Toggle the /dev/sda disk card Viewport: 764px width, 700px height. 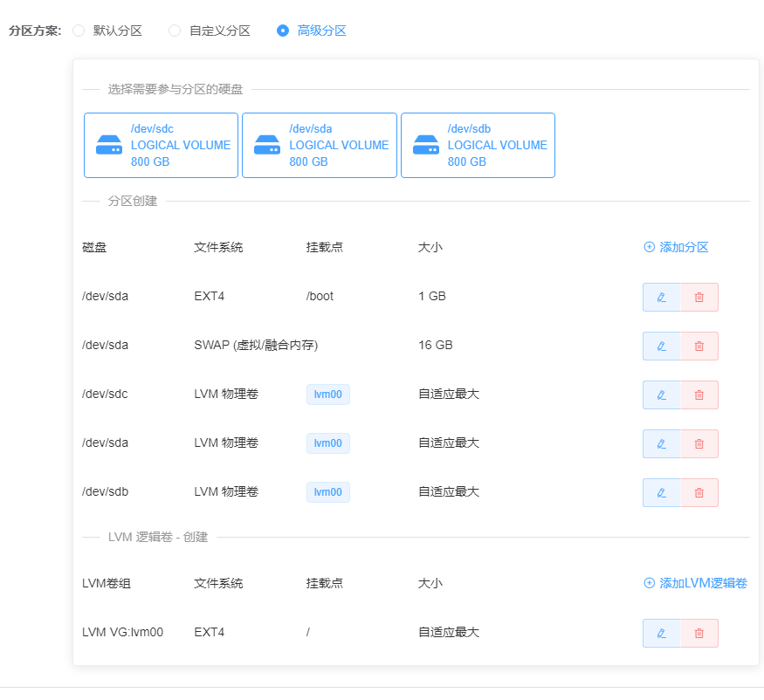(x=320, y=145)
